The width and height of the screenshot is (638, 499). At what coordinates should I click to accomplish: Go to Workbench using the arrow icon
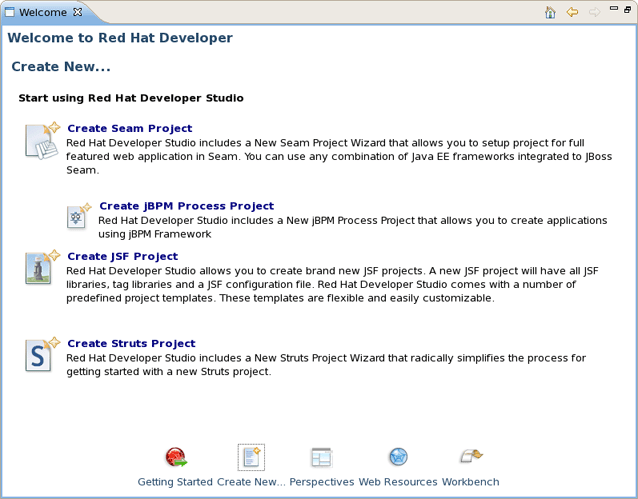(471, 458)
